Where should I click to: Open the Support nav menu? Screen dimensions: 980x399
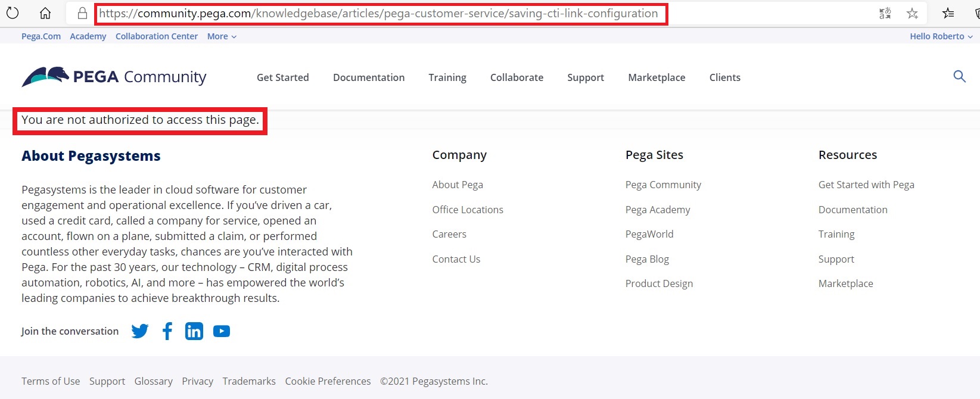pyautogui.click(x=586, y=77)
